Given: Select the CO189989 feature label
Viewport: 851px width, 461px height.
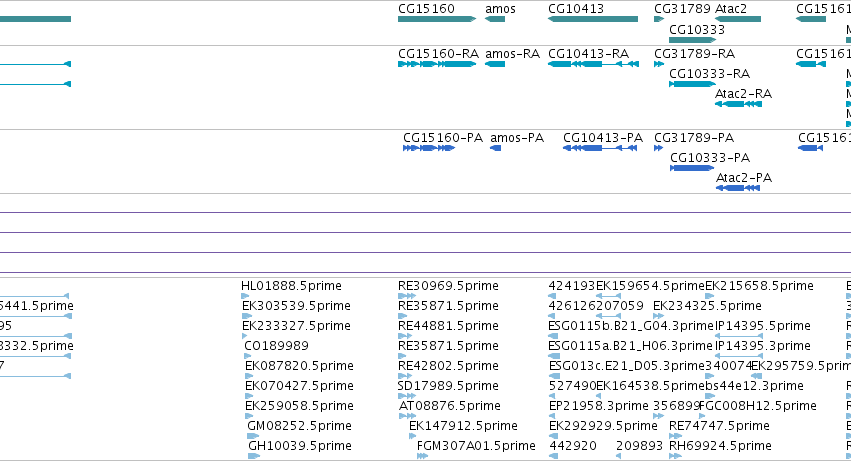Looking at the screenshot, I should tap(276, 346).
